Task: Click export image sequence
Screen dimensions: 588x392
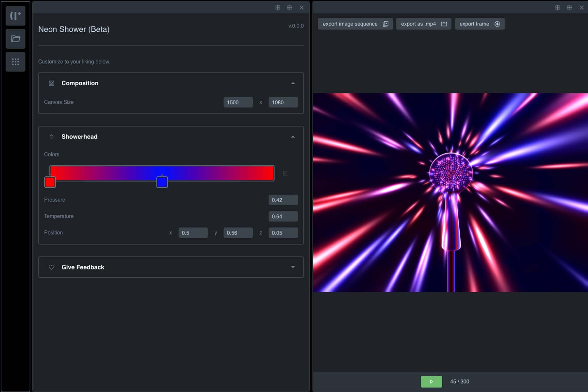Action: tap(355, 24)
